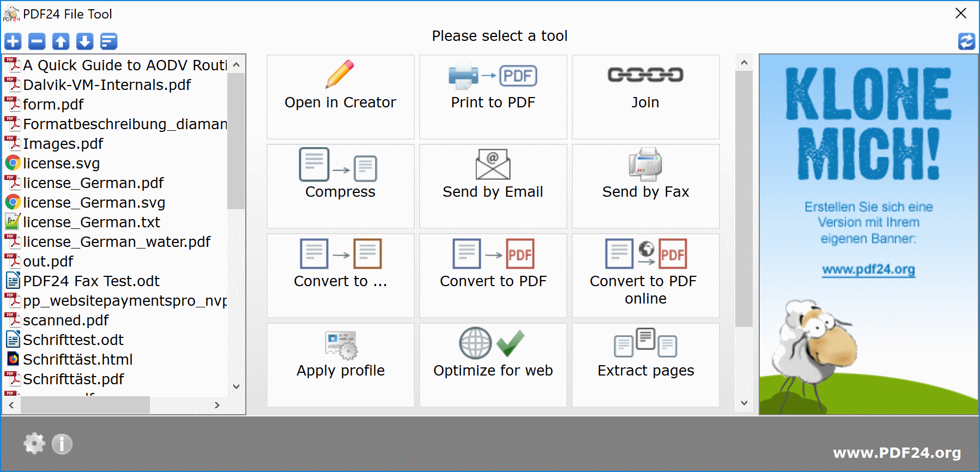Click file list horizontal scroll right arrow
This screenshot has width=980, height=472.
pos(217,405)
